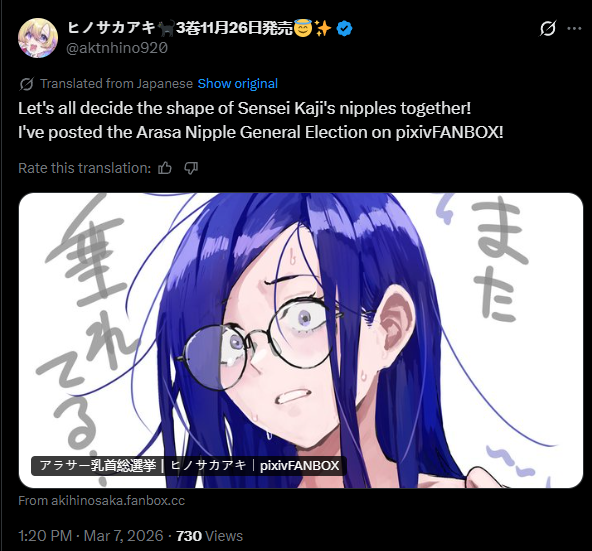Open the @aktnhino920 username handle
Screen dimensions: 592x551
coord(117,48)
